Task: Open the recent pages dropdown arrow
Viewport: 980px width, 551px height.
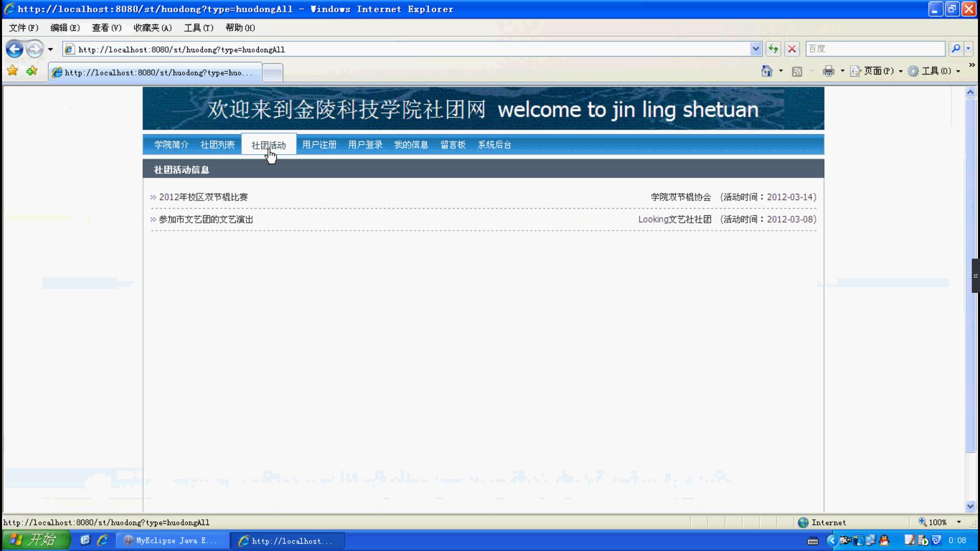Action: tap(50, 49)
